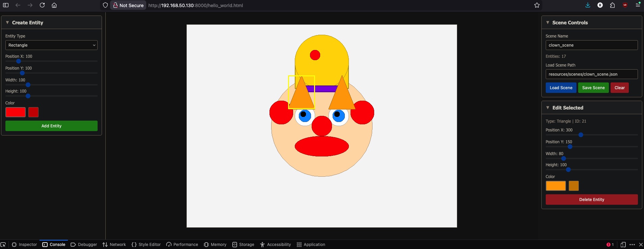Viewport: 644px width, 249px height.
Task: Switch to the Network tab
Action: (x=114, y=245)
